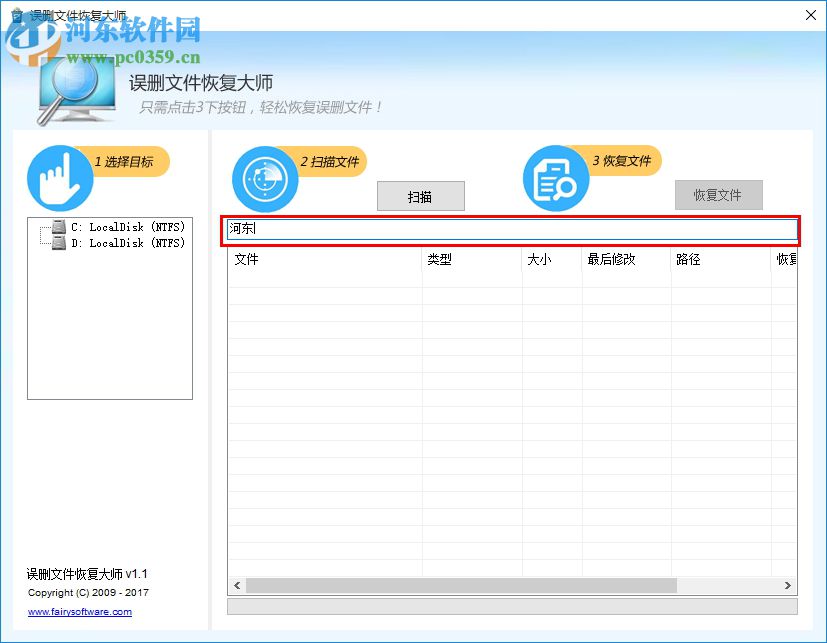Click the search box containing 河东
Screen dimensions: 827x643
click(x=510, y=229)
